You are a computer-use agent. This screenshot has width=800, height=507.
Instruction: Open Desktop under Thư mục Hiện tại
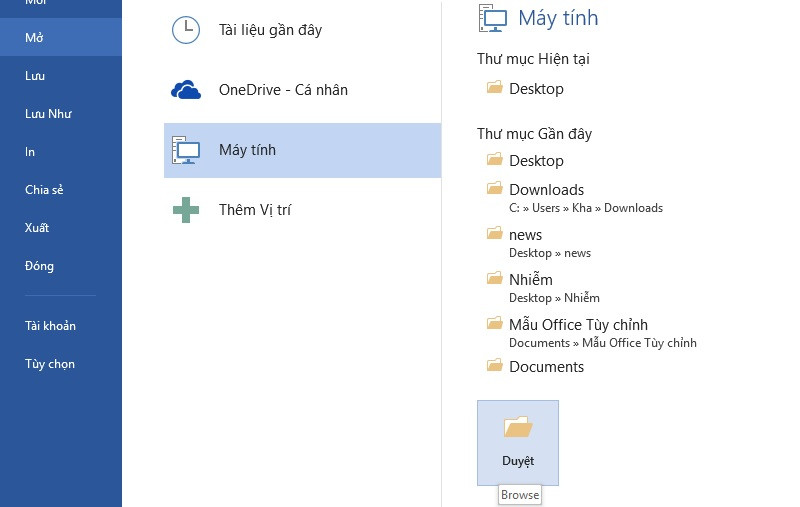(x=536, y=89)
